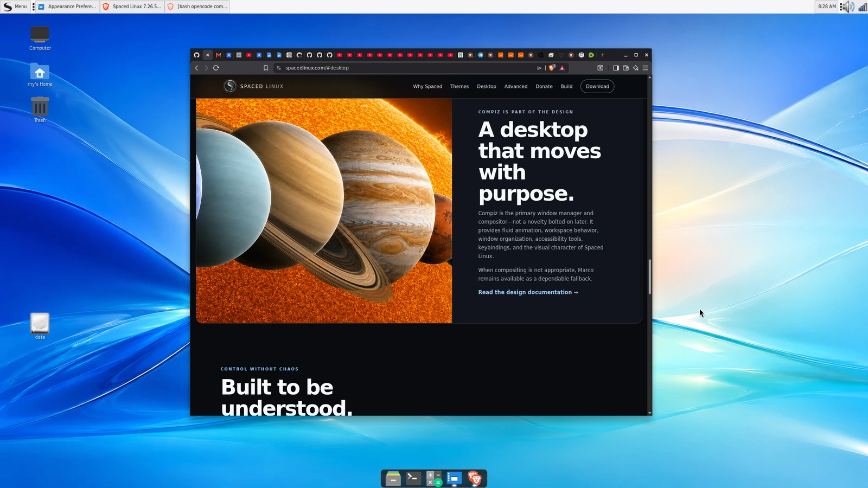Image resolution: width=868 pixels, height=488 pixels.
Task: Open the Brave Shields lion icon
Action: click(x=552, y=68)
